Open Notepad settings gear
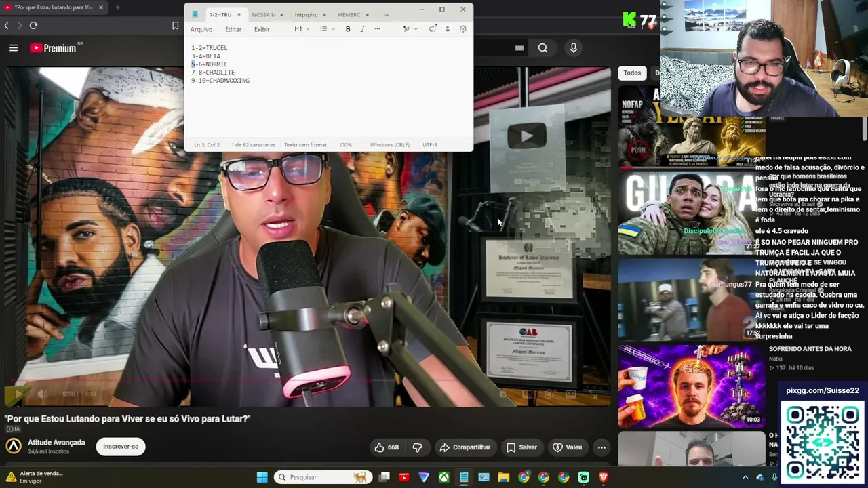868x488 pixels. pos(462,29)
